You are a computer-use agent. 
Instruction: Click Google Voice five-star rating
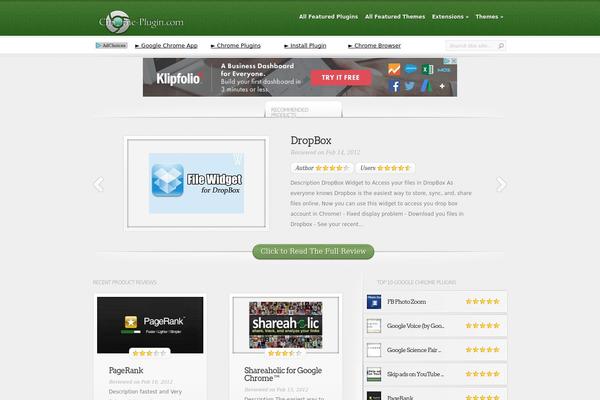pos(483,326)
